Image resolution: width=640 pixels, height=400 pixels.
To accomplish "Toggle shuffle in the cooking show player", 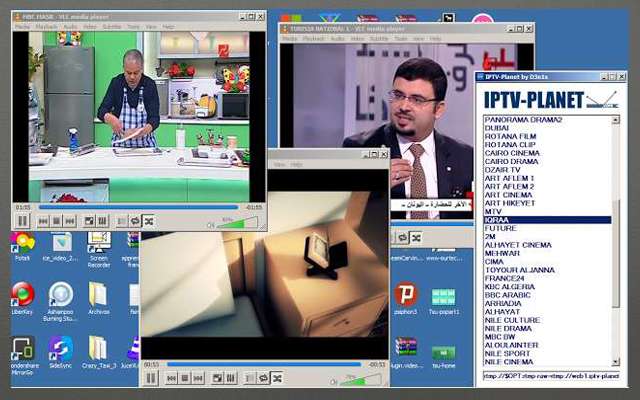I will (x=149, y=221).
